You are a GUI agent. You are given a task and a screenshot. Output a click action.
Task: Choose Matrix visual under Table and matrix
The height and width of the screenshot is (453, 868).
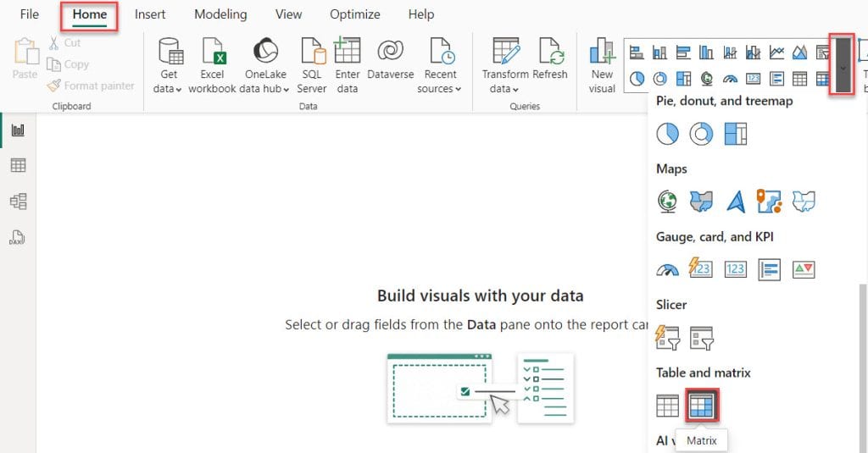tap(701, 406)
